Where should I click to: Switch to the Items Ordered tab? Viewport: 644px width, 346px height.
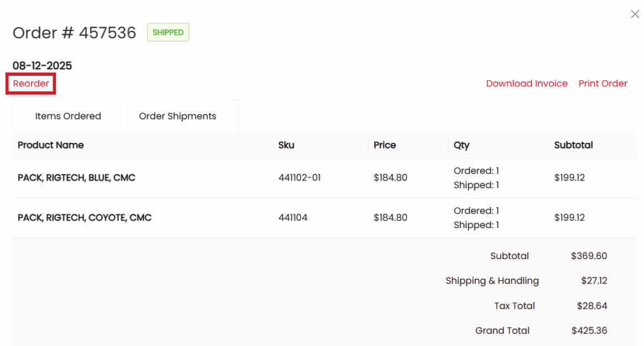tap(68, 116)
